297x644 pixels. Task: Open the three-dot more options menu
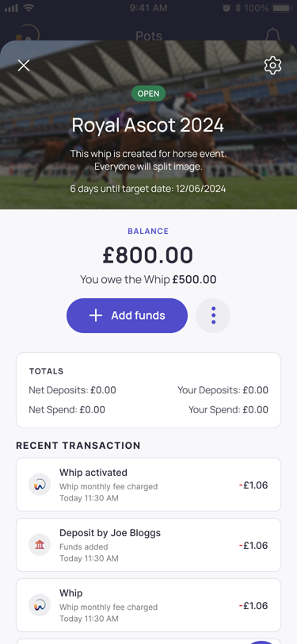pos(213,316)
